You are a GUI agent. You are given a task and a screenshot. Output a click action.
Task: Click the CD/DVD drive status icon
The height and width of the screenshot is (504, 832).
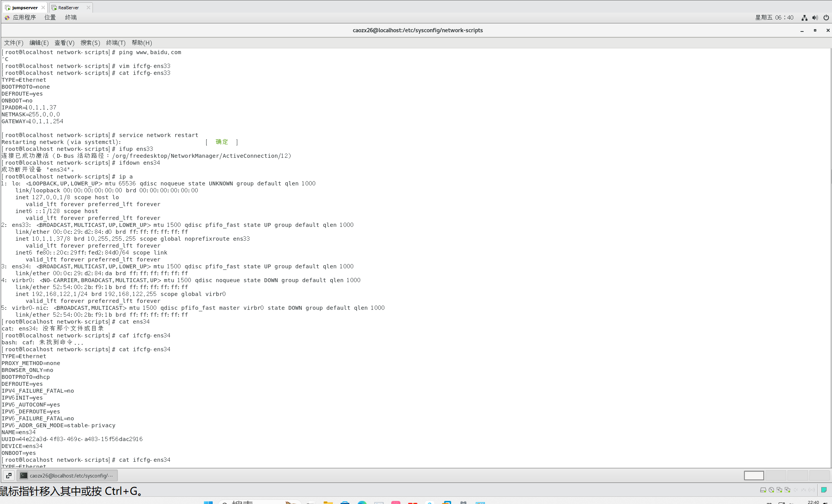[771, 490]
